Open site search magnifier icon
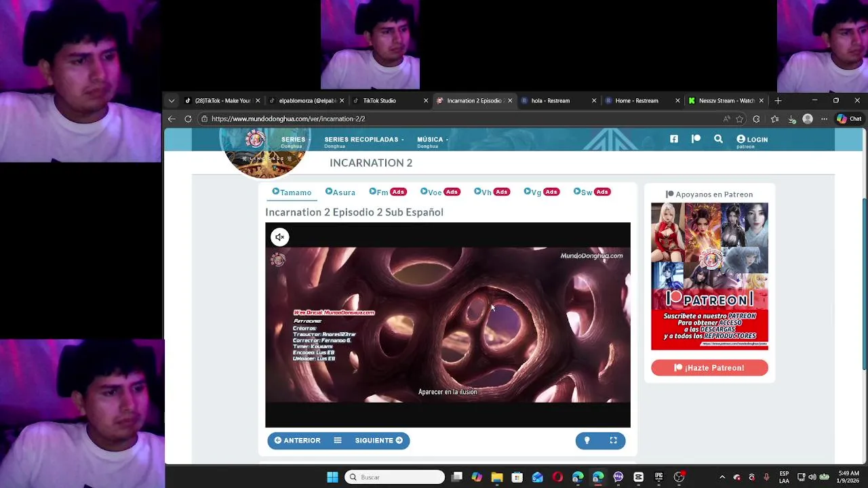The width and height of the screenshot is (868, 488). (x=718, y=139)
